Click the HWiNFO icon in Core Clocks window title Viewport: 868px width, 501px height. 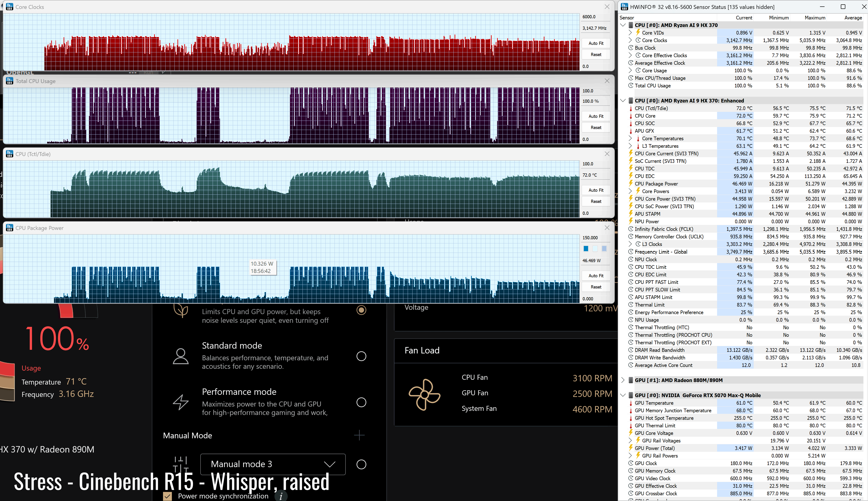[10, 7]
